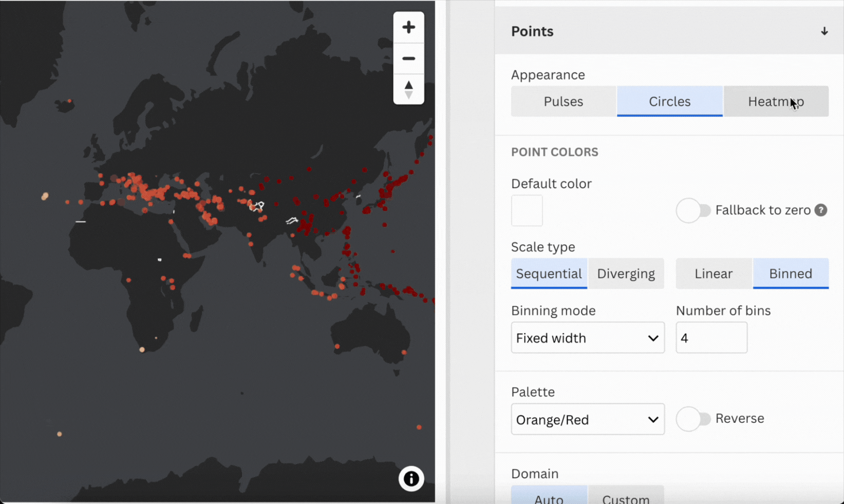Open the Default color swatch
The height and width of the screenshot is (504, 844).
527,210
